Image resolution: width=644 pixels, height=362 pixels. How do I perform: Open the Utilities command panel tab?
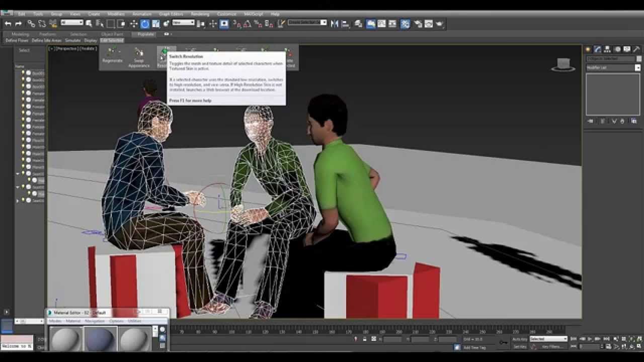tap(636, 49)
